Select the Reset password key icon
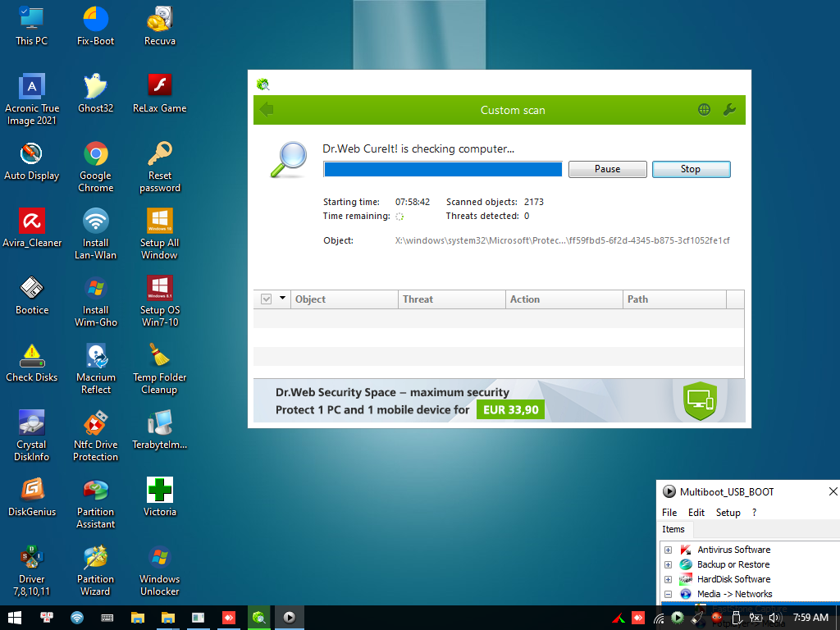Screen dimensions: 840x630 tap(160, 167)
